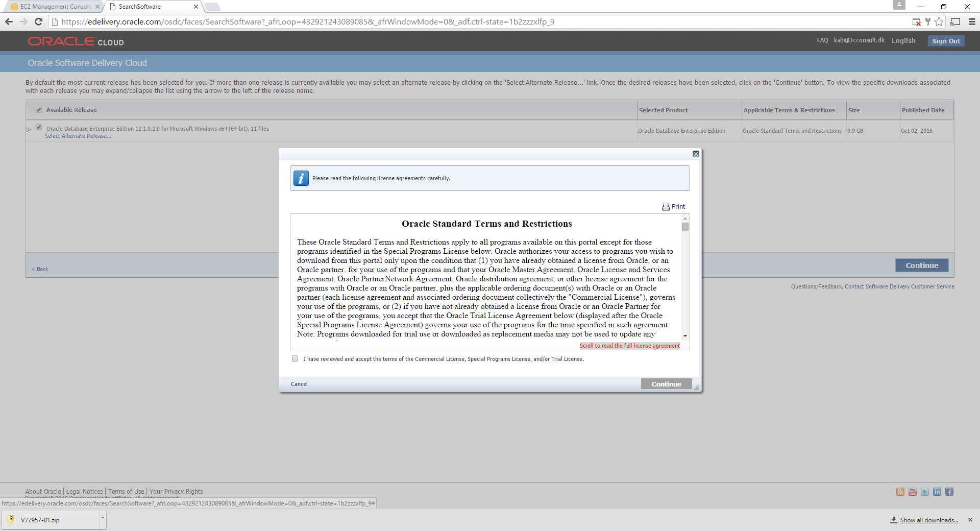
Task: Open Oracle Facebook icon
Action: [949, 492]
